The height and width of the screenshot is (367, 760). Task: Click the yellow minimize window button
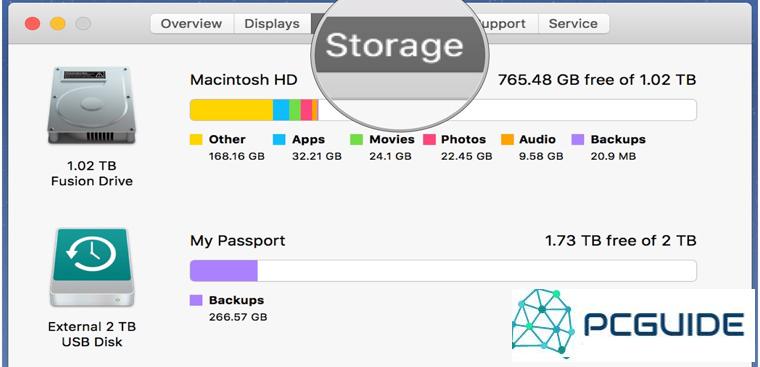tap(58, 23)
